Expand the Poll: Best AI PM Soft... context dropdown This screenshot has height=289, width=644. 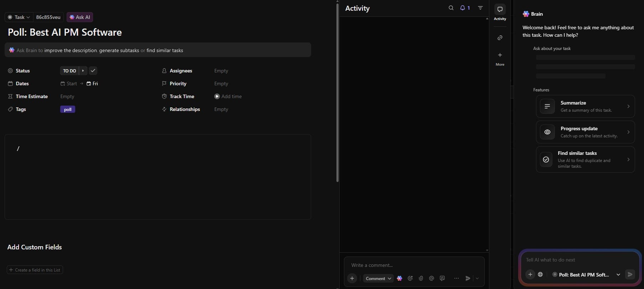click(618, 274)
